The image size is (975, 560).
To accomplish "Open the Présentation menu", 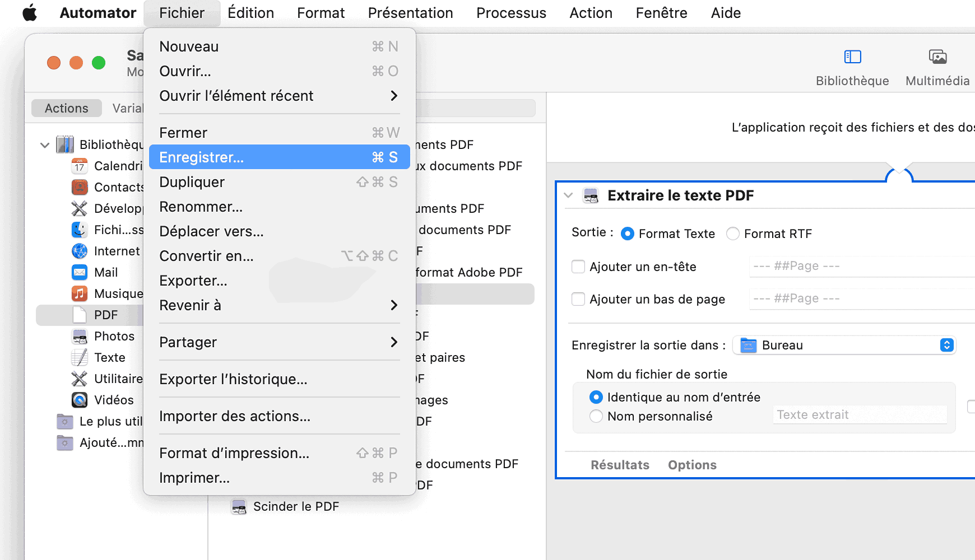I will click(x=410, y=13).
